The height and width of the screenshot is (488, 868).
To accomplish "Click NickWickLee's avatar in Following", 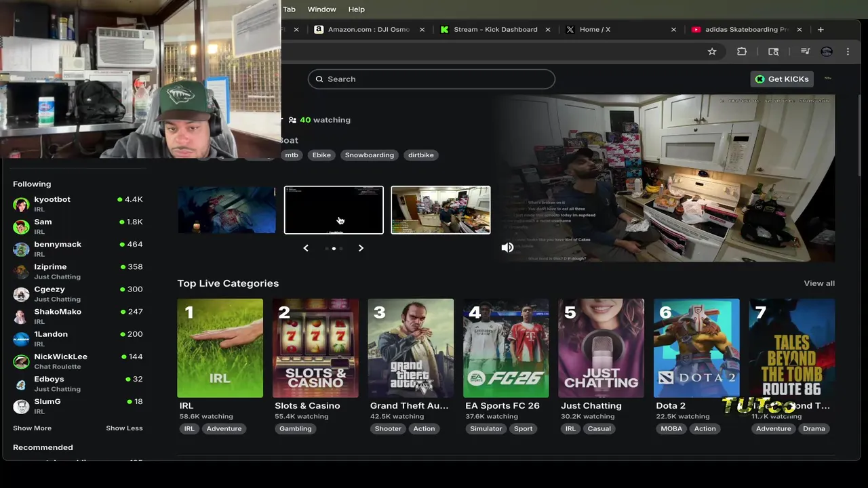I will 21,361.
